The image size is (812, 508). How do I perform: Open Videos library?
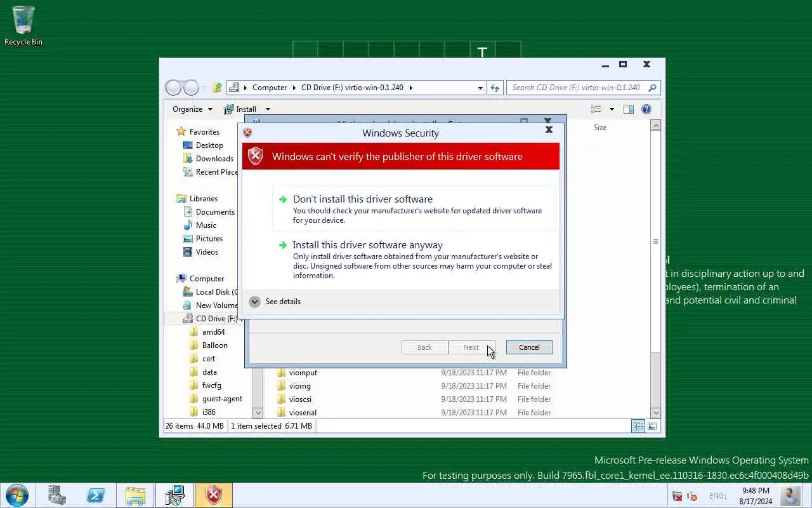[x=200, y=252]
